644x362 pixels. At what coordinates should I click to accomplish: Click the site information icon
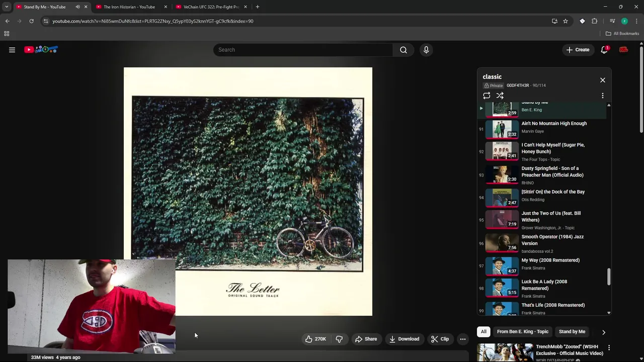pyautogui.click(x=46, y=21)
